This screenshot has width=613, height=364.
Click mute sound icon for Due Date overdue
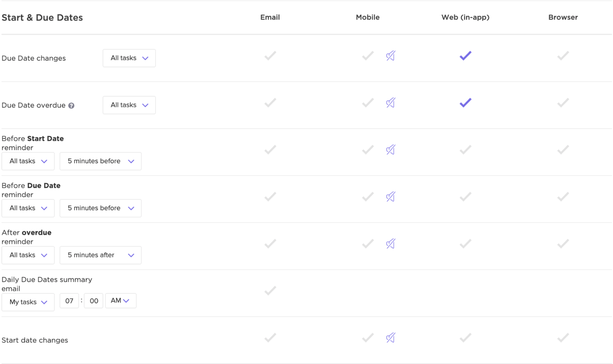coord(390,103)
